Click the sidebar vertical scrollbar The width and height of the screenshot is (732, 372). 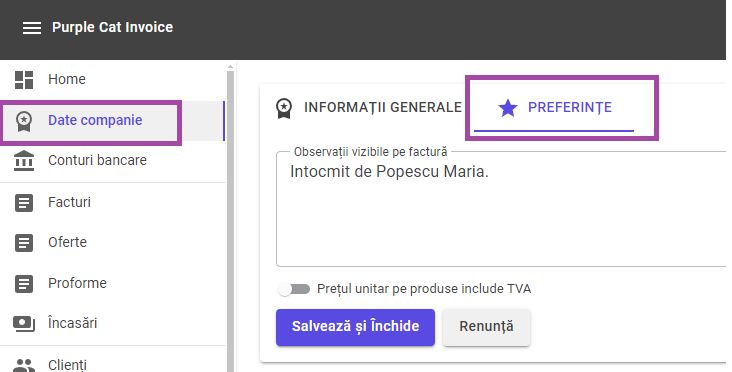(230, 218)
